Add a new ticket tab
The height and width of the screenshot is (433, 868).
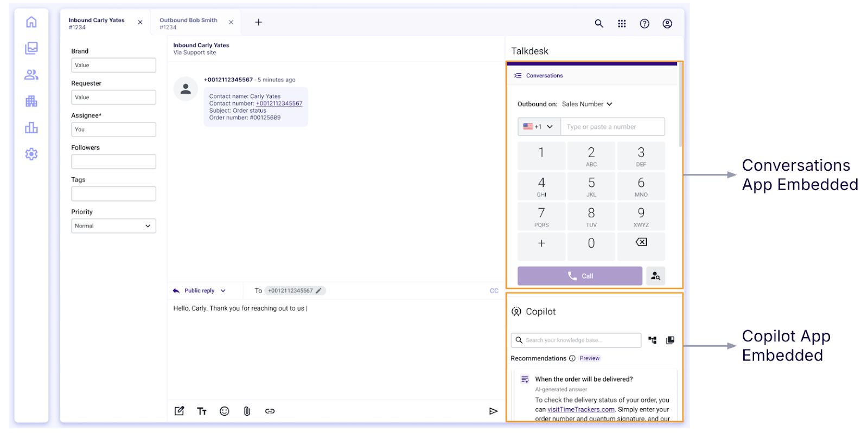pos(259,22)
